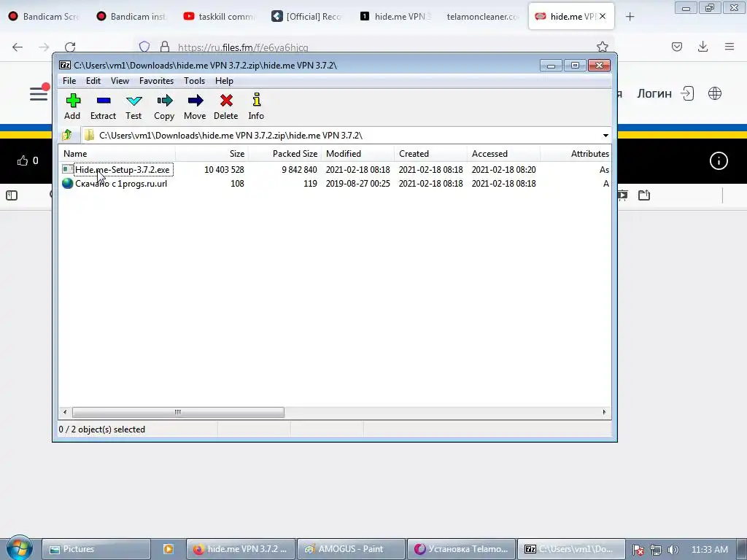
Task: Click the archive path address field
Action: click(341, 136)
